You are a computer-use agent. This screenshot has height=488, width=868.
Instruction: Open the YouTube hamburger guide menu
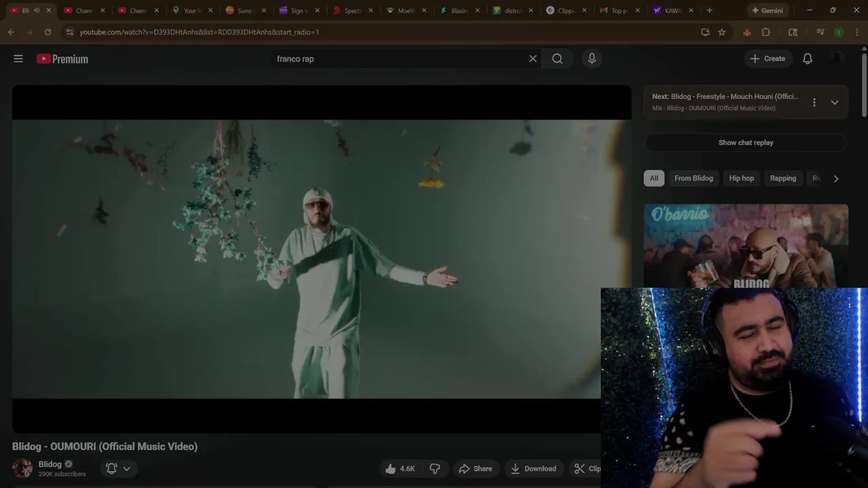[18, 59]
